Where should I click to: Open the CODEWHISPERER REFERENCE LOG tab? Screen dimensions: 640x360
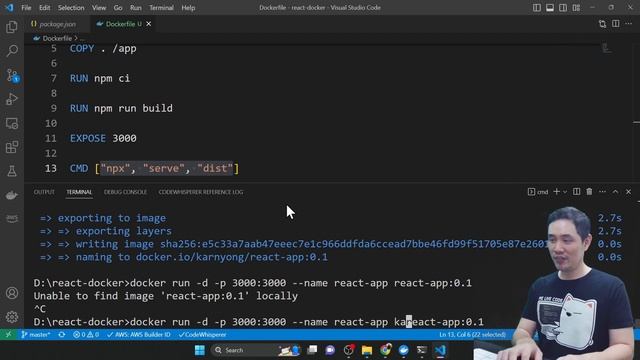[200, 192]
